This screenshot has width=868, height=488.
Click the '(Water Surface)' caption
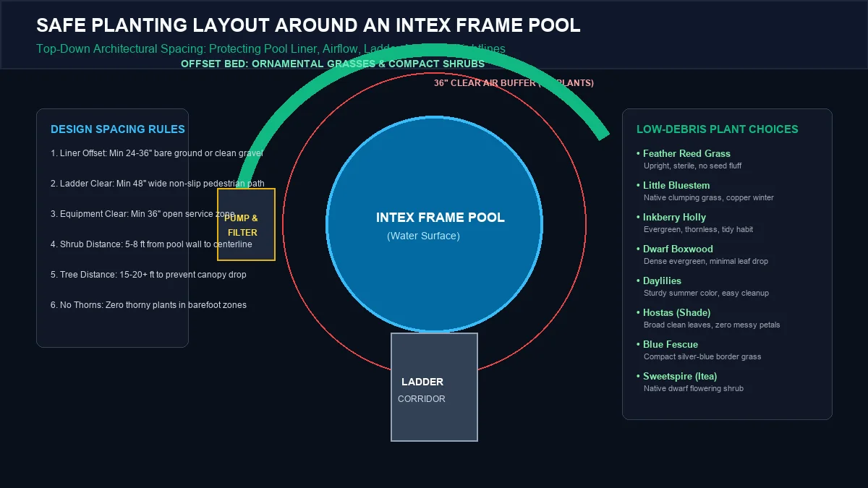coord(423,236)
